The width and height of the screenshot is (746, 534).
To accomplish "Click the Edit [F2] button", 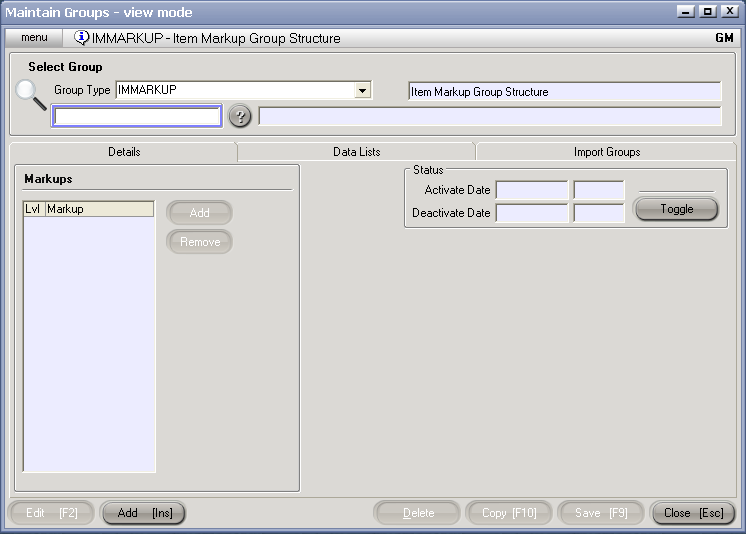I will click(51, 513).
